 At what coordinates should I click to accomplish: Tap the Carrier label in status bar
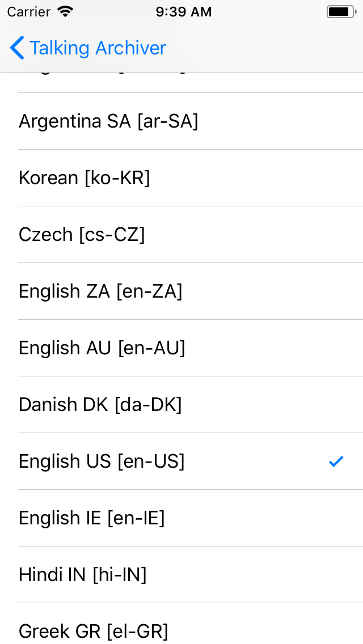coord(28,11)
